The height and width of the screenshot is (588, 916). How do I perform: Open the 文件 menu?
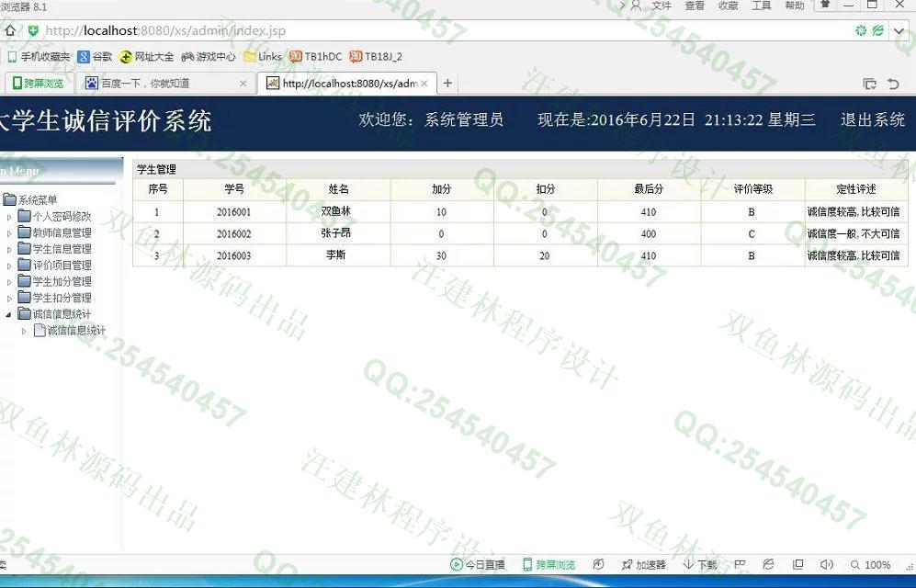tap(662, 6)
